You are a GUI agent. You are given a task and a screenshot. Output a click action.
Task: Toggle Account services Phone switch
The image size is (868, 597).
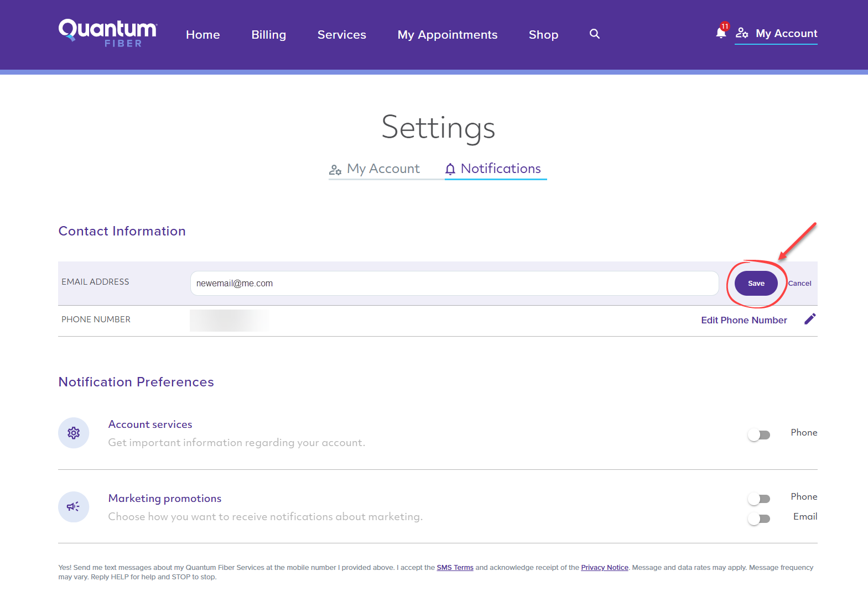click(759, 435)
